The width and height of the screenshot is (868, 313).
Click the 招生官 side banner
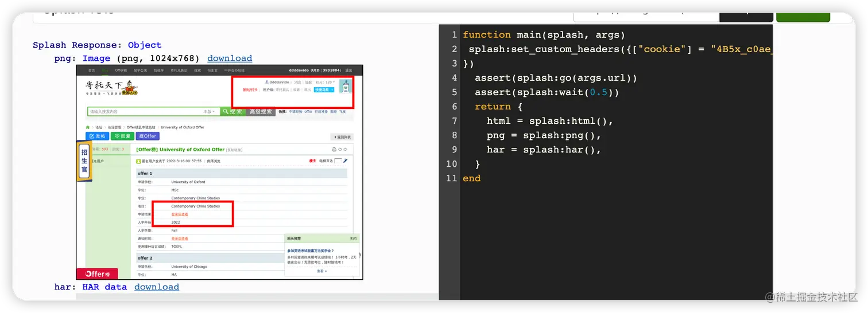click(x=84, y=162)
